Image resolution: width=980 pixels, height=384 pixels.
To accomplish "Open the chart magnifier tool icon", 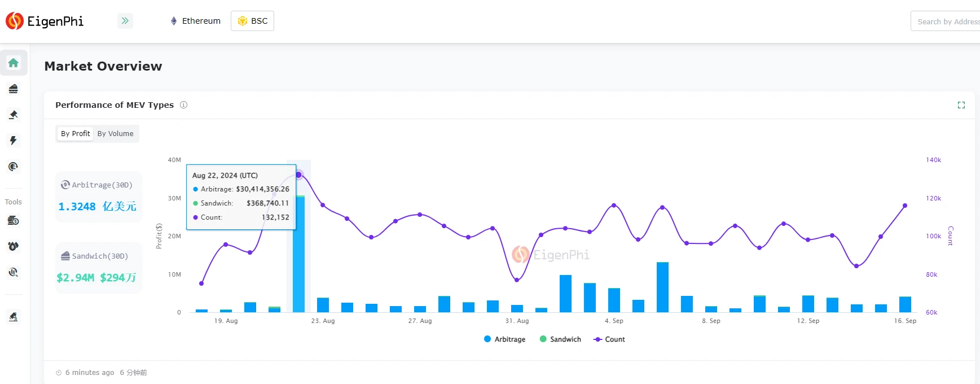I will [x=14, y=272].
